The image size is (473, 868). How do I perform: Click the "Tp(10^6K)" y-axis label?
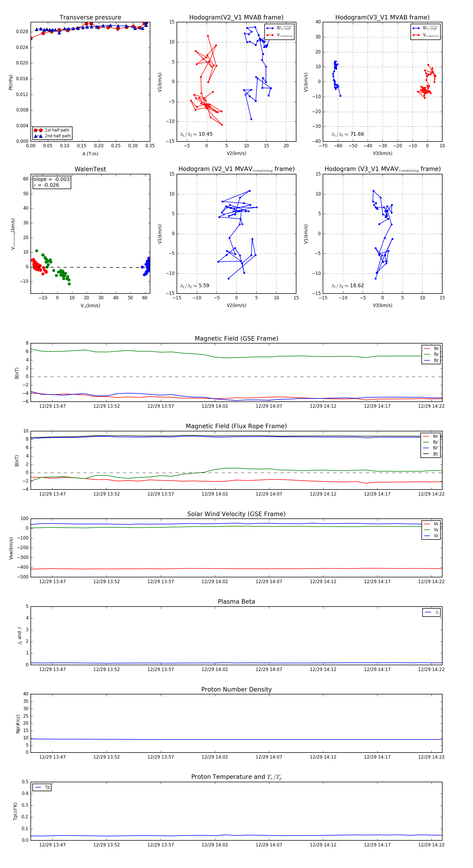[16, 811]
